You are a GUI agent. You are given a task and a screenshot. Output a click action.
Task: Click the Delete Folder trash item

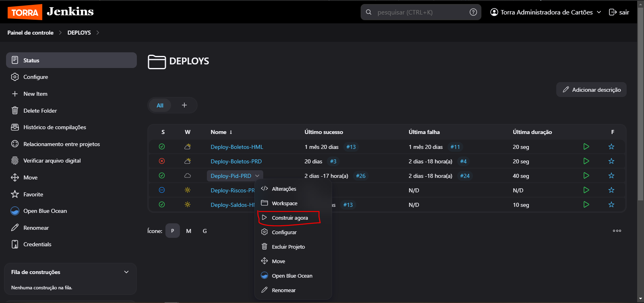[40, 111]
